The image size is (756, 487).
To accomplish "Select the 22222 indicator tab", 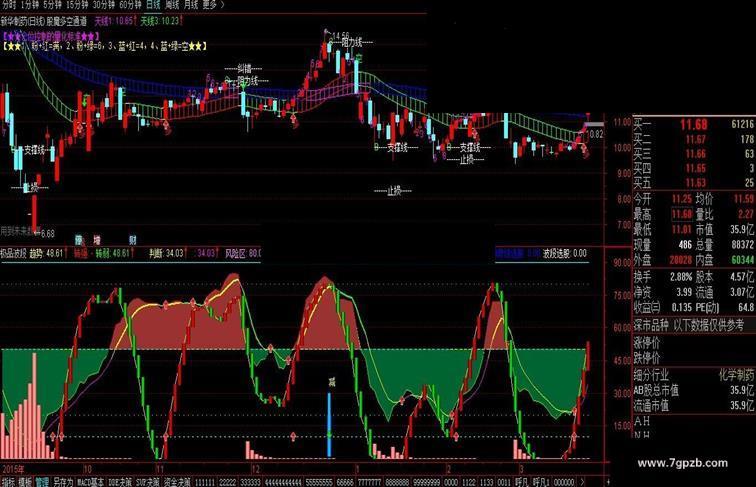I will click(228, 482).
